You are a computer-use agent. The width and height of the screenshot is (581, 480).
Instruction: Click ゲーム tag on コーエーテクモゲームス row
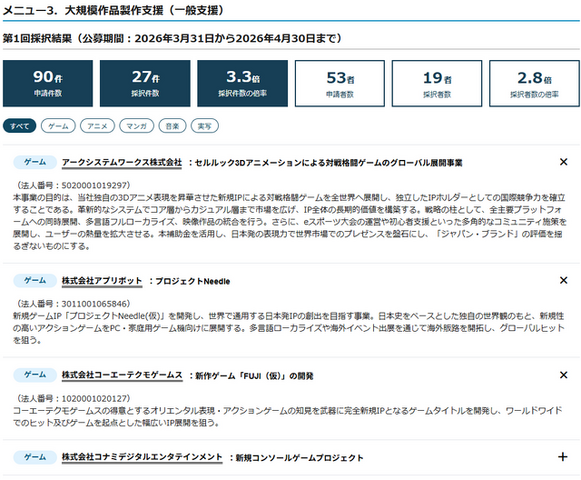(x=35, y=375)
